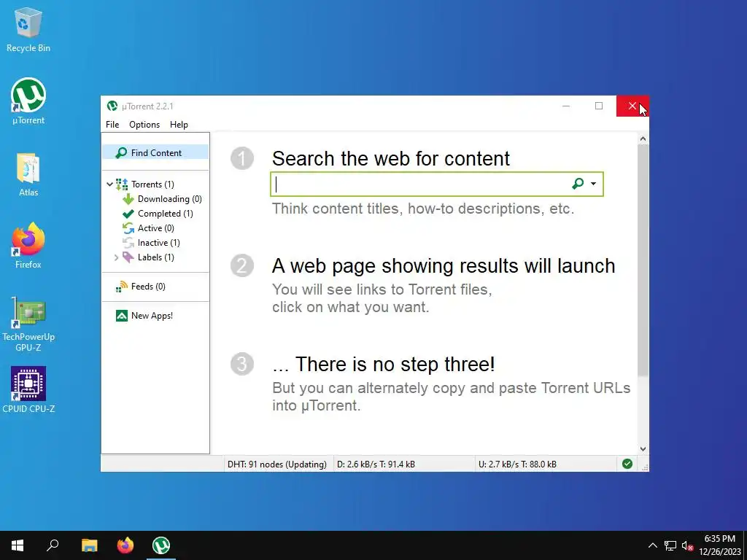Open New Apps! in sidebar
Image resolution: width=747 pixels, height=560 pixels.
click(152, 316)
